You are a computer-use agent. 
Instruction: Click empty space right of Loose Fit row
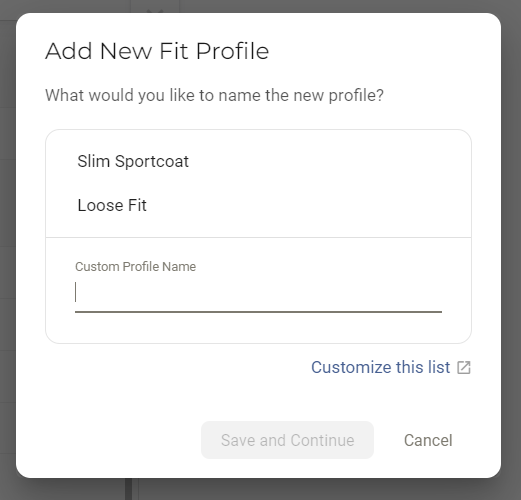tap(307, 205)
